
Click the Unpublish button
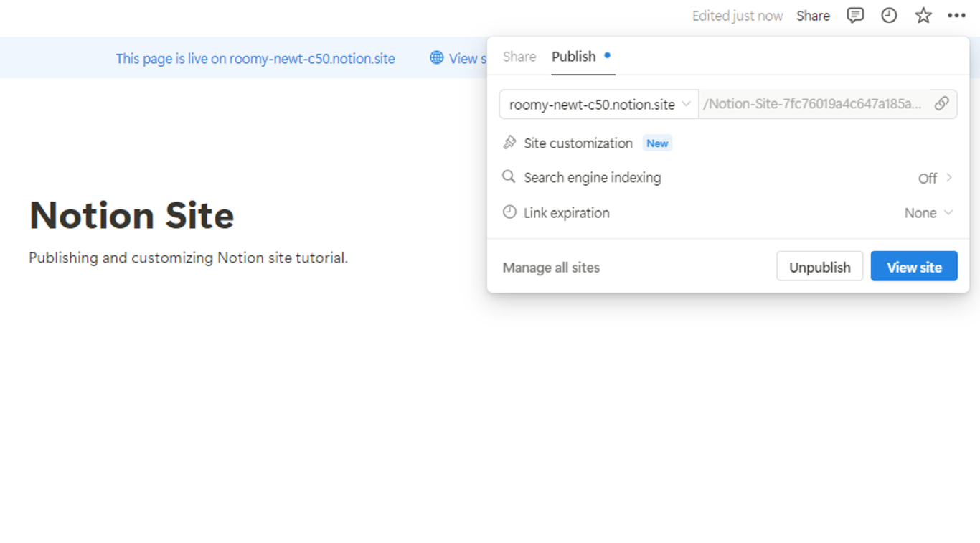click(x=820, y=267)
